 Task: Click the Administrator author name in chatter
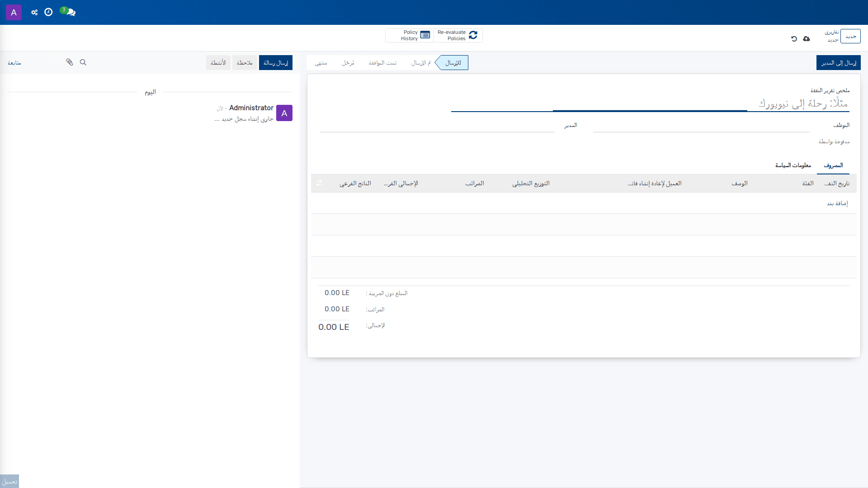pyautogui.click(x=251, y=108)
